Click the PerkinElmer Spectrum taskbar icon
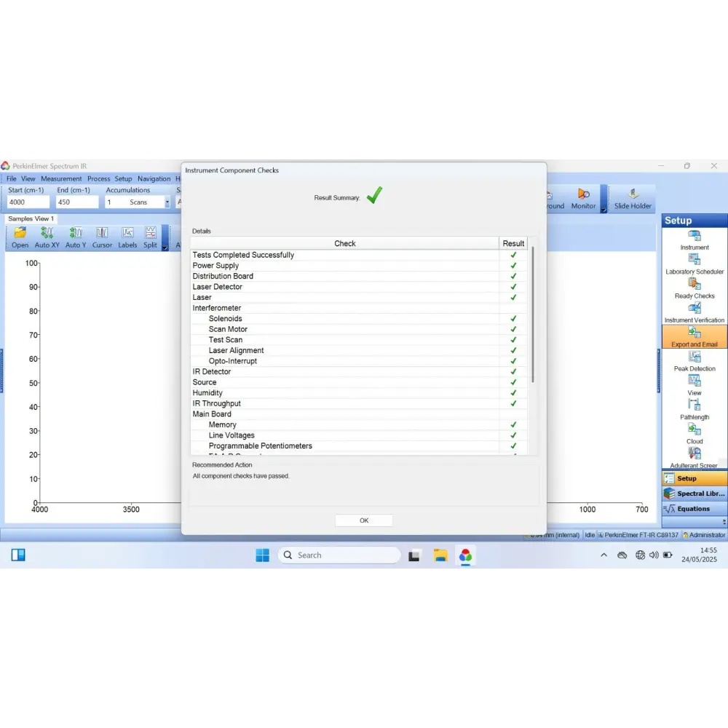Image resolution: width=728 pixels, height=728 pixels. [465, 555]
